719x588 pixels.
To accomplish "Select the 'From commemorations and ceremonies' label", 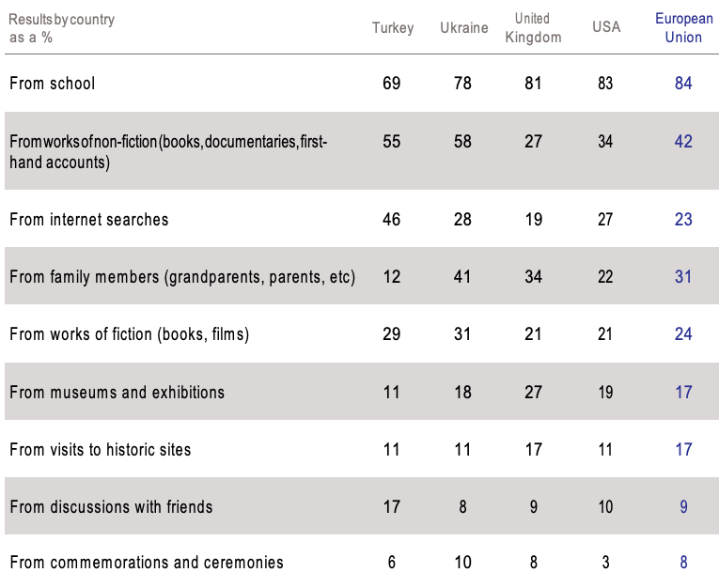I will 147,563.
